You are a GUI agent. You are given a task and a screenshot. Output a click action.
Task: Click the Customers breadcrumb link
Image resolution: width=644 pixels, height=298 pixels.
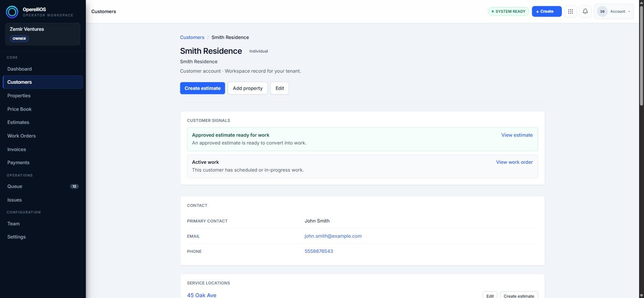[x=192, y=37]
